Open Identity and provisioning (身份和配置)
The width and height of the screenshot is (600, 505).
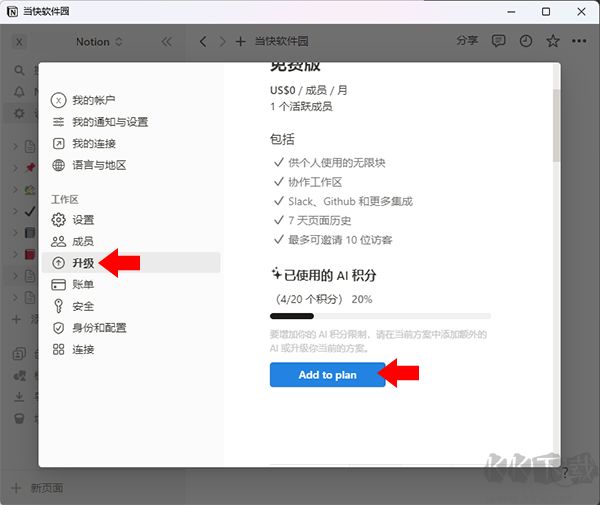click(x=89, y=328)
